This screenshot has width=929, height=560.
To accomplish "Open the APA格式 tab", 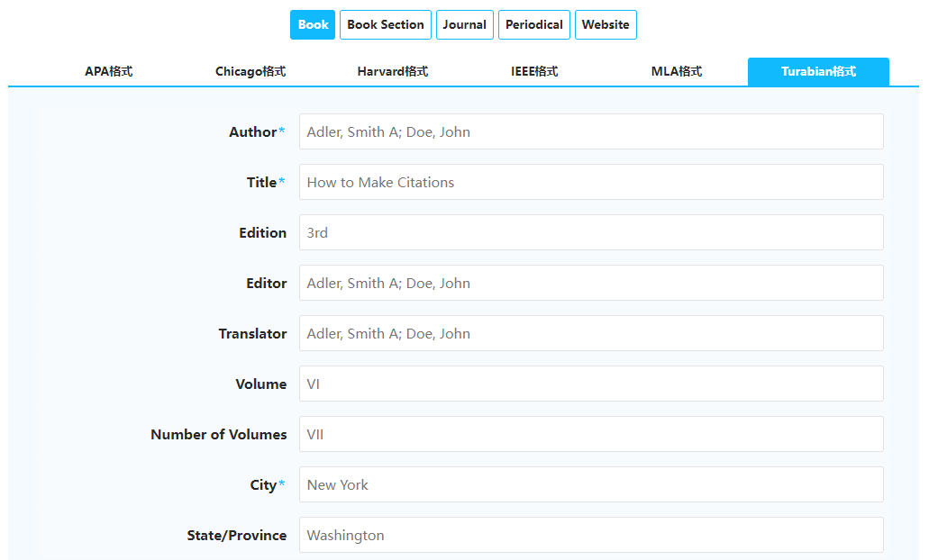I will click(x=109, y=72).
